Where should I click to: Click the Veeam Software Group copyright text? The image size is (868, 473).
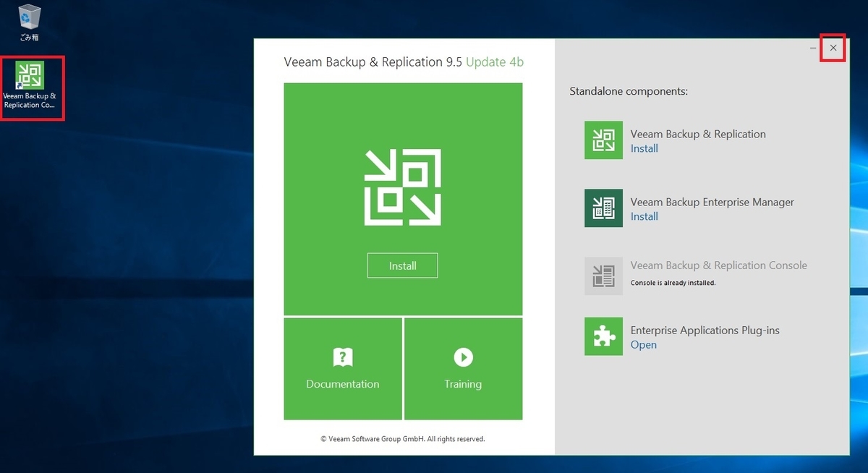(403, 439)
